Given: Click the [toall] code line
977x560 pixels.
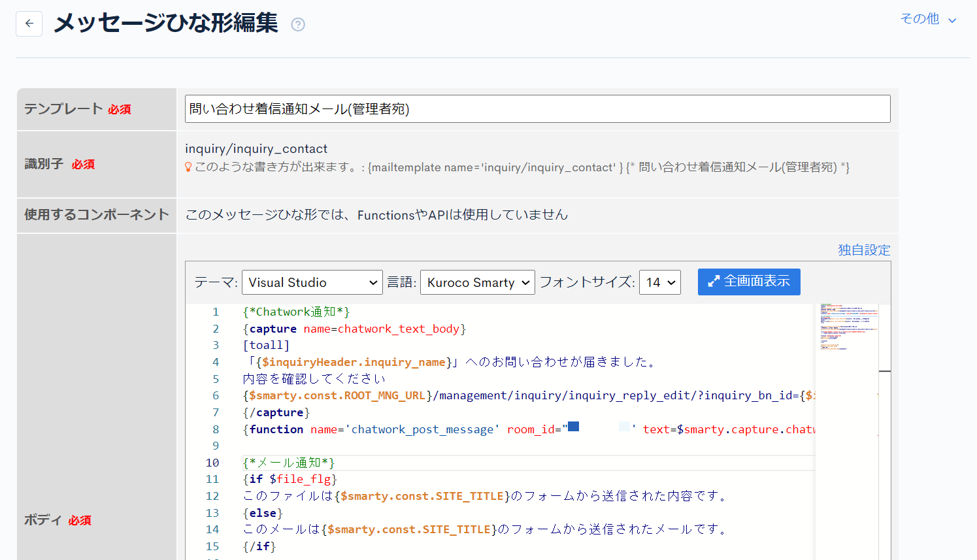Looking at the screenshot, I should (x=266, y=345).
